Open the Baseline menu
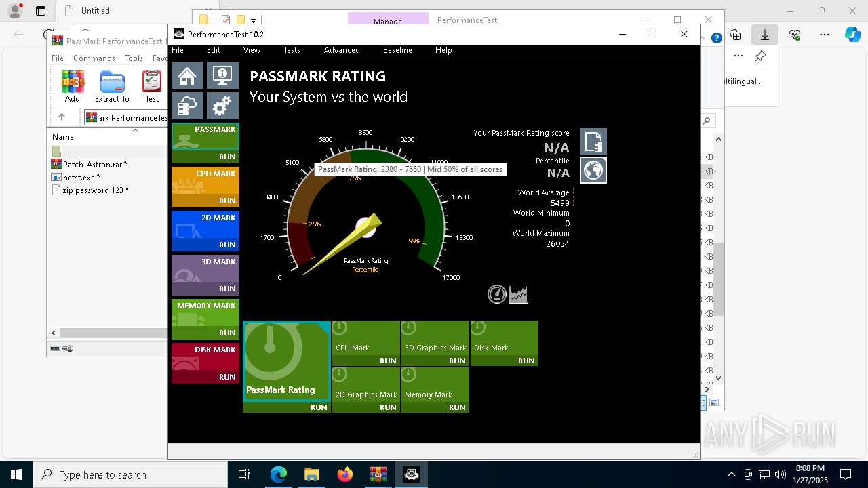 click(397, 50)
